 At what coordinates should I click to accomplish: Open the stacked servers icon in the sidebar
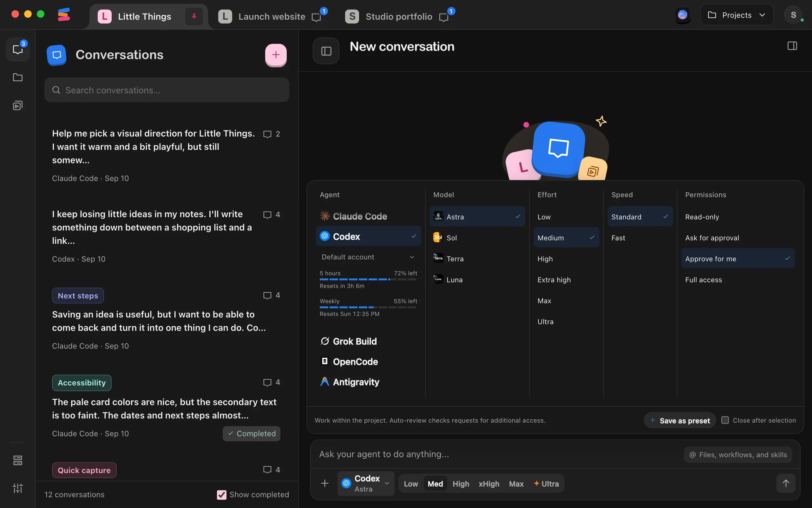tap(18, 460)
